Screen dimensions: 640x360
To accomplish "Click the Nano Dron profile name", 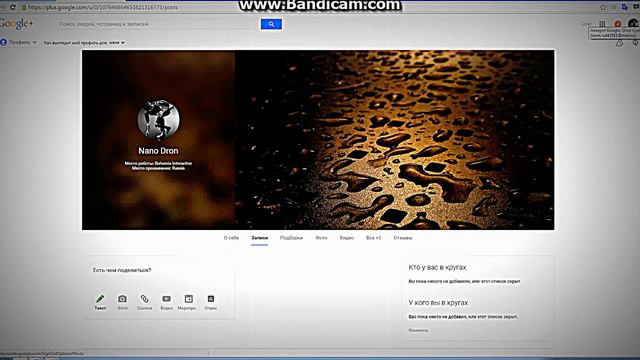I will (x=158, y=151).
